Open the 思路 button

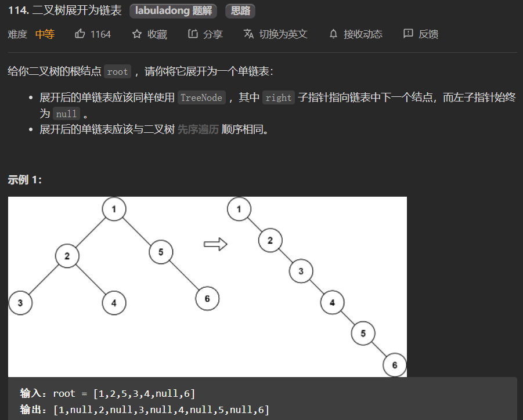[240, 10]
